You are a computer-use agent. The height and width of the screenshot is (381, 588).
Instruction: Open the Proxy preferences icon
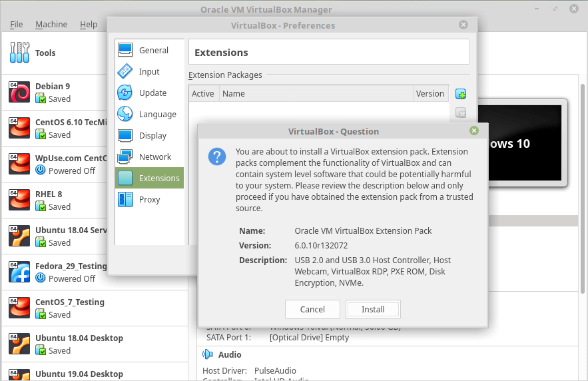pyautogui.click(x=125, y=199)
